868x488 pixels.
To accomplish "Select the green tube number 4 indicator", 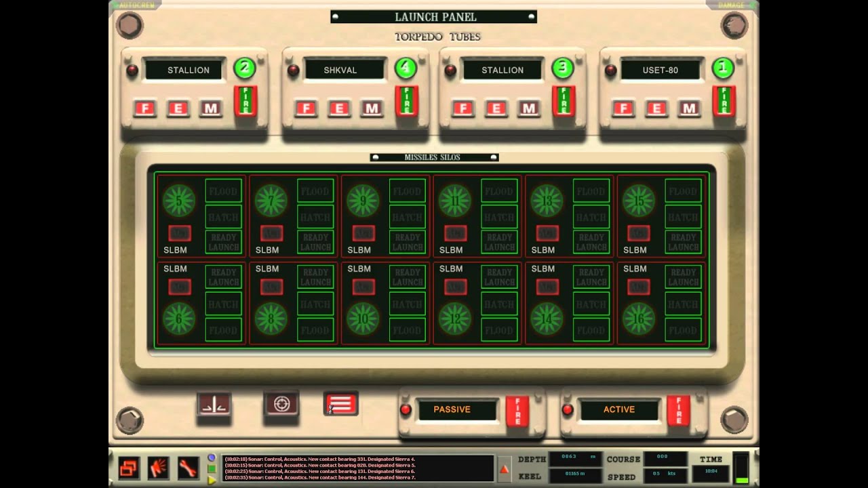I will click(406, 68).
